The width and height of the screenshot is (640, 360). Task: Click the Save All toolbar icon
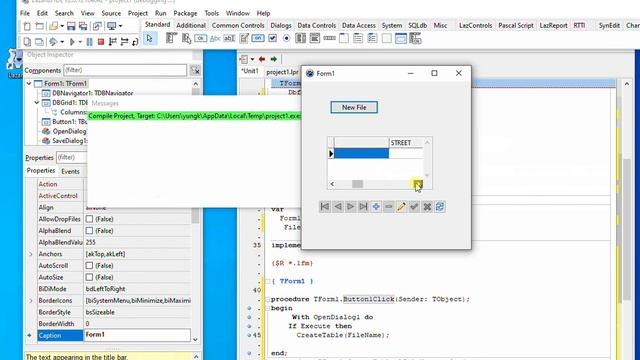coord(83,27)
